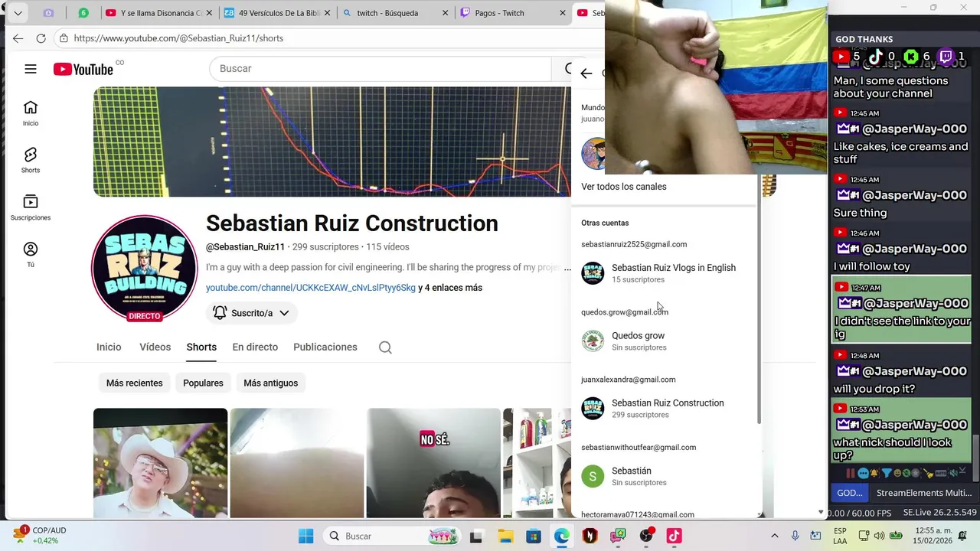Switch to the Publicaciones channel tab
This screenshot has height=551, width=980.
[325, 347]
